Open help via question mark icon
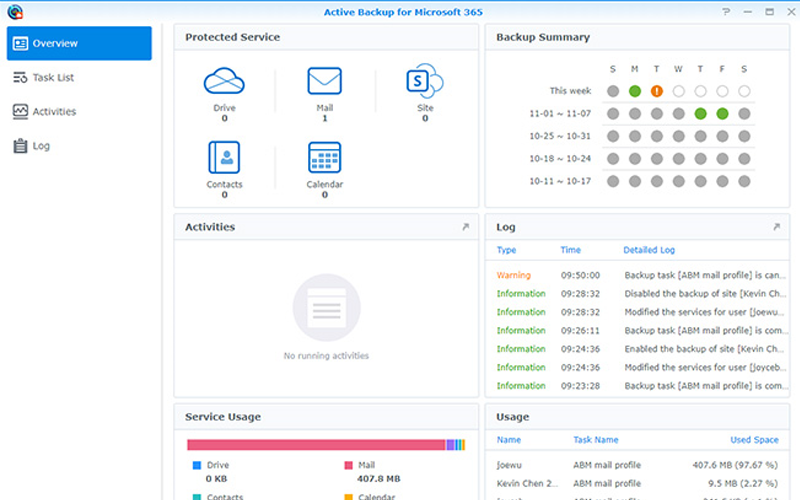The image size is (800, 500). pos(726,12)
